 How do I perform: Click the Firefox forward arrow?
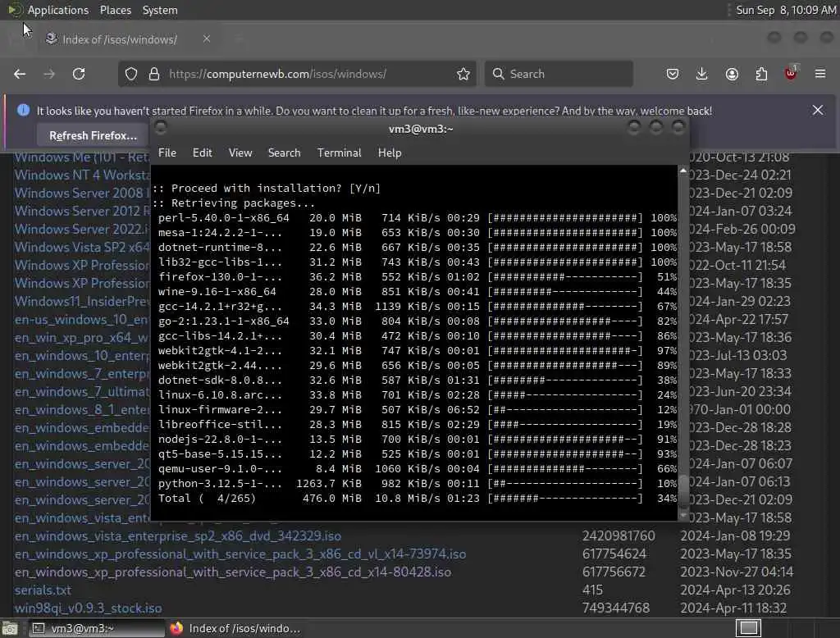(49, 74)
